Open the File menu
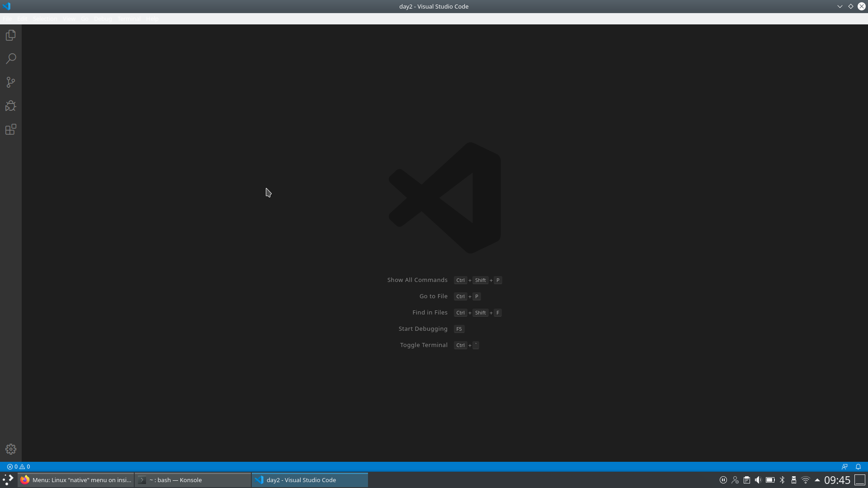This screenshot has width=868, height=488. 7,19
